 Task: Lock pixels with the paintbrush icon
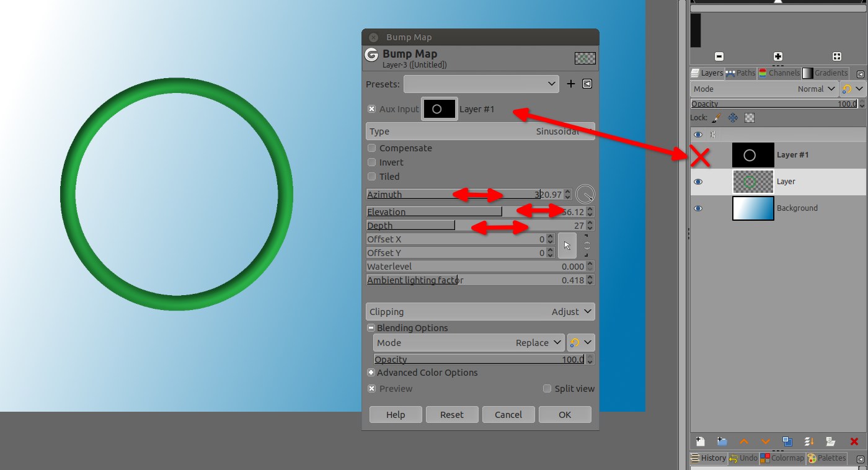click(x=716, y=117)
